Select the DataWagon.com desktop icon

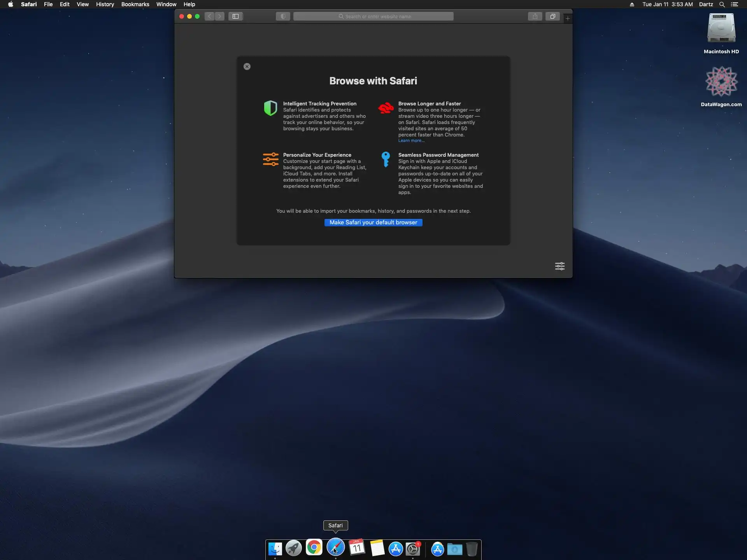tap(721, 82)
